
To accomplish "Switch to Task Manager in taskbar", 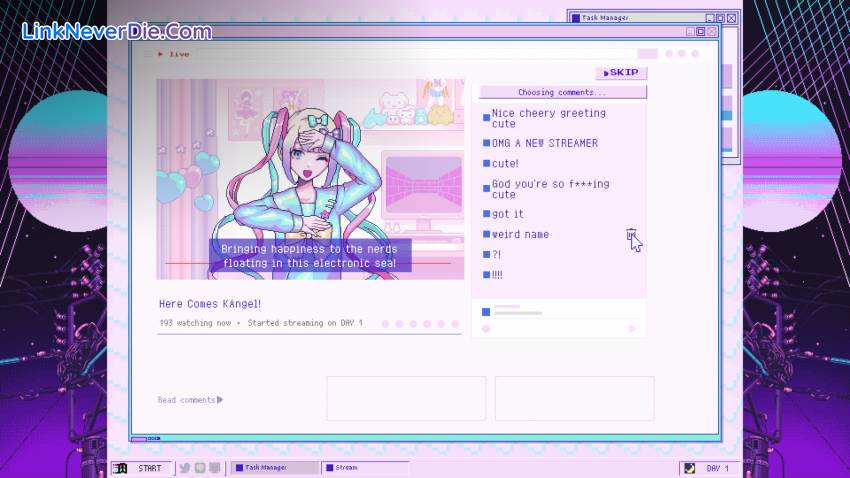I will [x=275, y=467].
